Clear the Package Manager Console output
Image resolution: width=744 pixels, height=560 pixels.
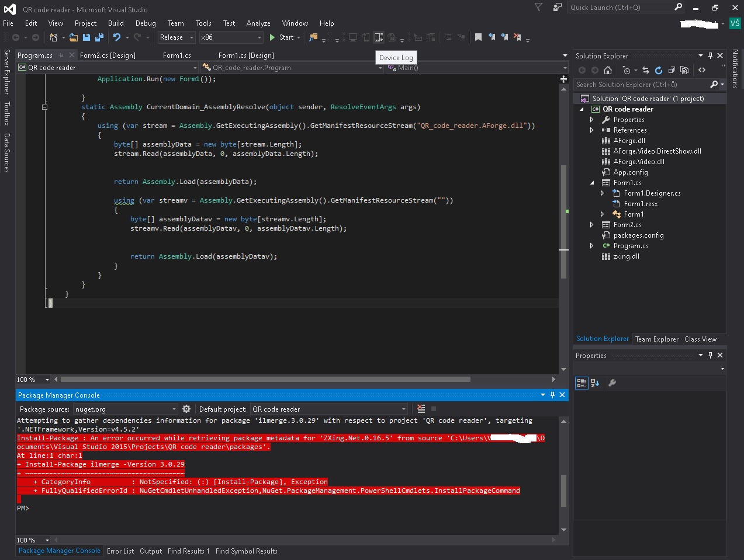point(421,409)
